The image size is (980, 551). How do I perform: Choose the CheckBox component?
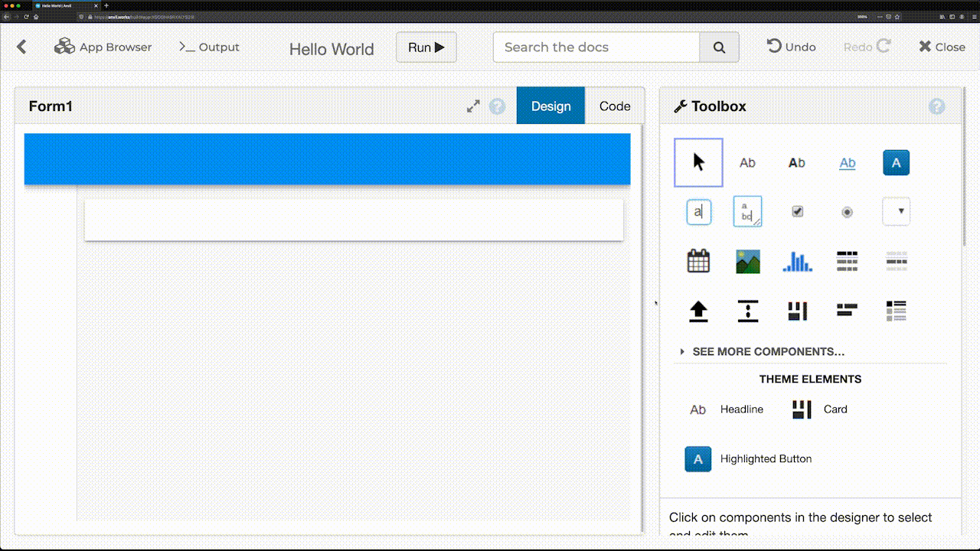[x=797, y=212]
